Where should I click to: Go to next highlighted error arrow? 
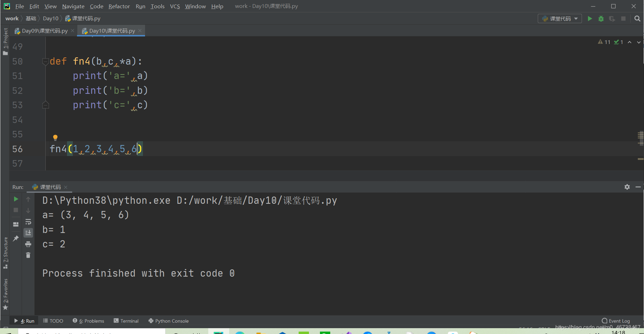(639, 42)
